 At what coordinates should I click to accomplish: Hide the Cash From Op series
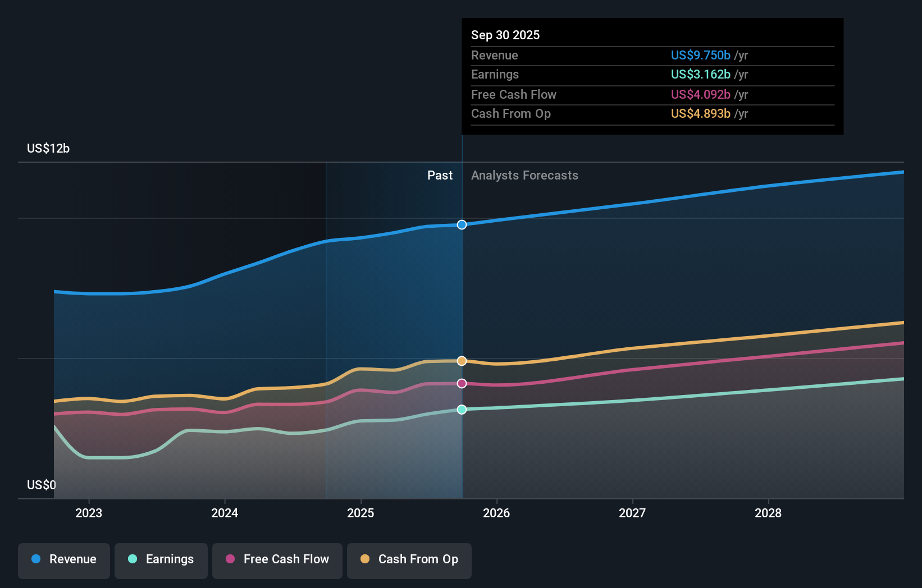(x=409, y=559)
